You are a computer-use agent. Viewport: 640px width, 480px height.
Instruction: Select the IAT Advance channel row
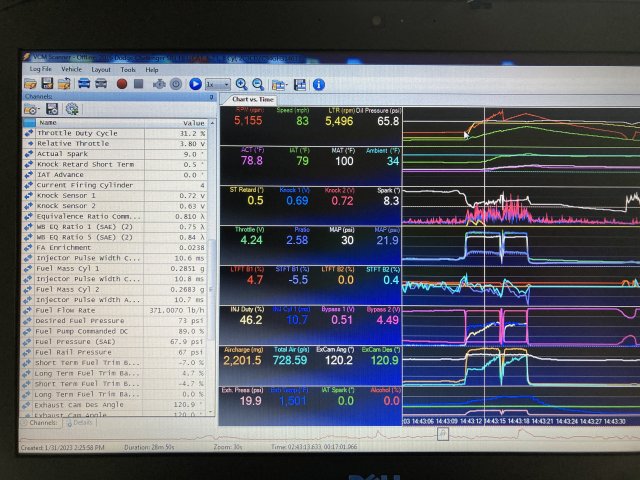(114, 175)
